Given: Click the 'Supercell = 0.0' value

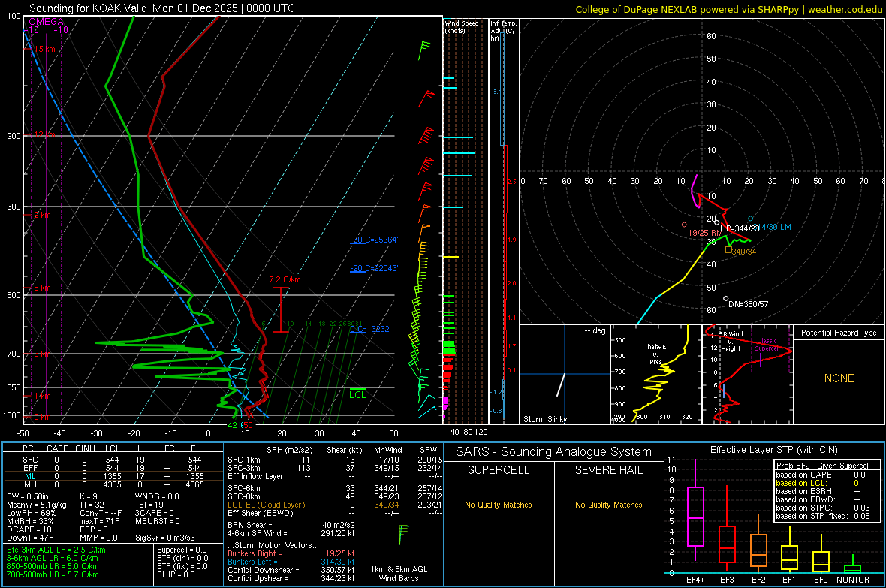Looking at the screenshot, I should 182,550.
